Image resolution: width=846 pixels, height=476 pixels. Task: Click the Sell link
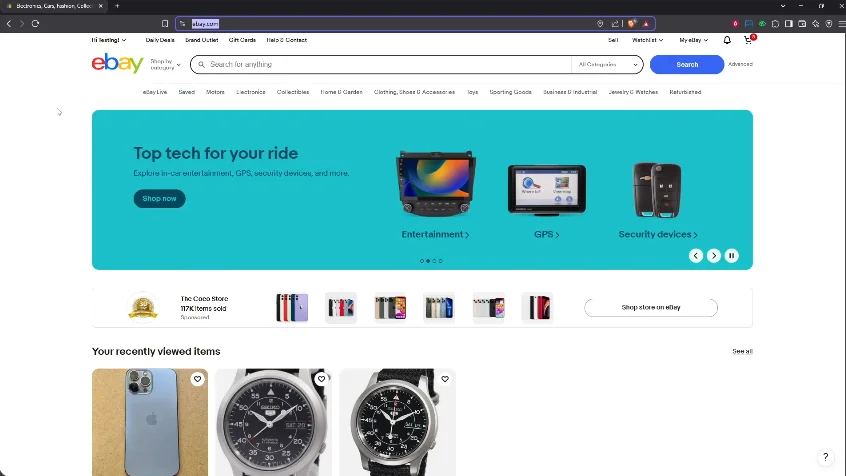(x=613, y=40)
